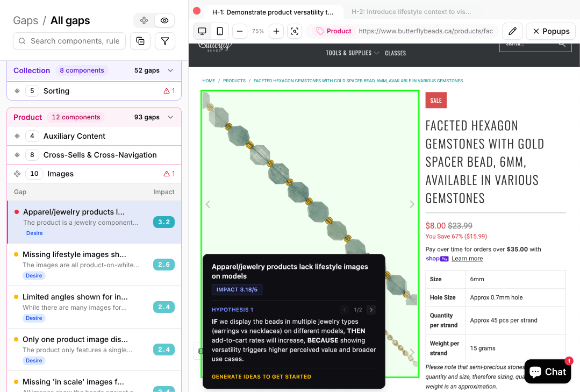
Task: Show next product image arrow
Action: pyautogui.click(x=412, y=204)
